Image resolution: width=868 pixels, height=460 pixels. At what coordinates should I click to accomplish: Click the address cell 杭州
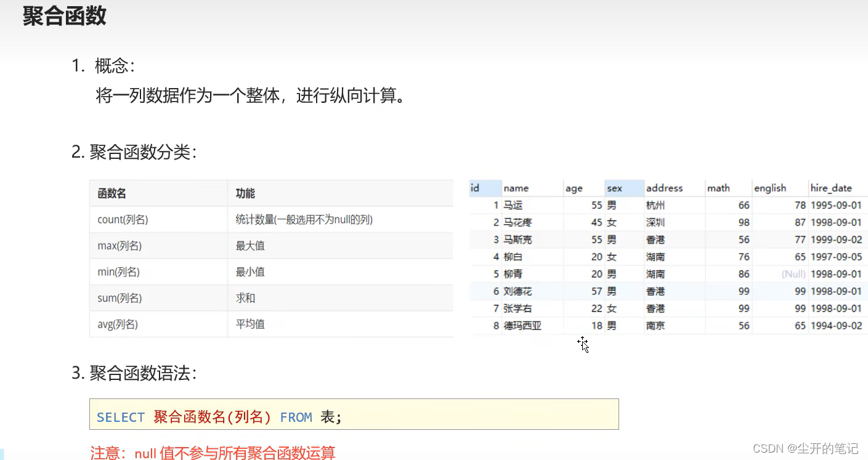point(655,205)
